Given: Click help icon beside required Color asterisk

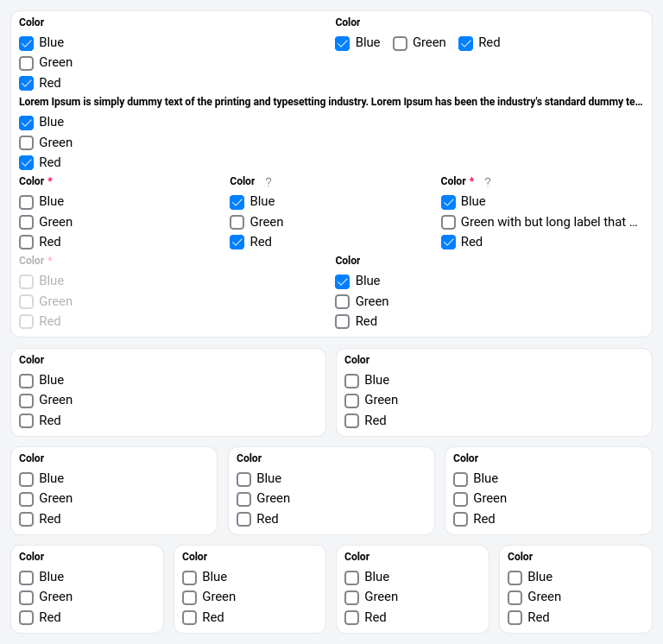Looking at the screenshot, I should coord(488,182).
